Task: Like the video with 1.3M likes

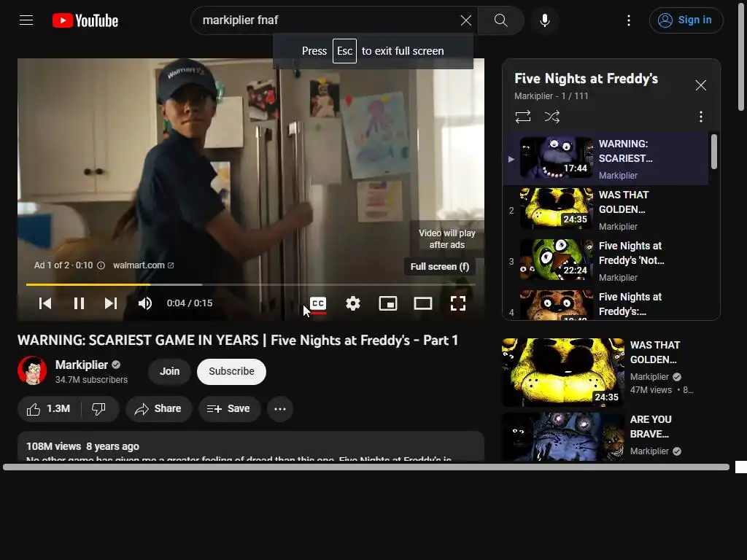Action: [x=49, y=408]
